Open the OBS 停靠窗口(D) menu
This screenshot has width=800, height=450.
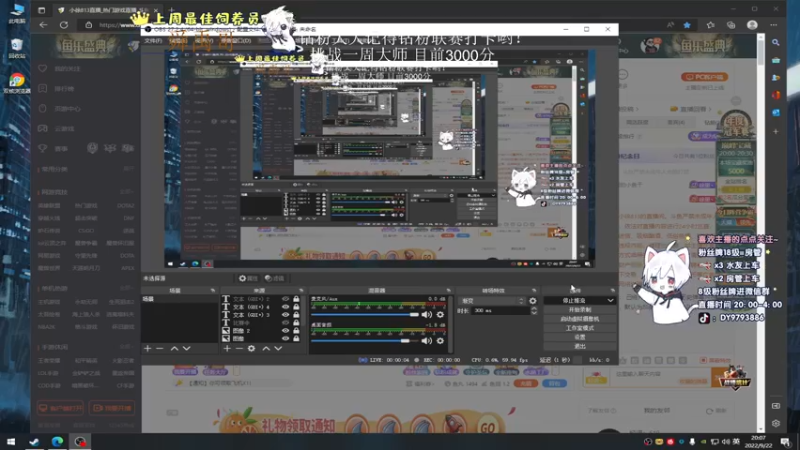(x=236, y=40)
